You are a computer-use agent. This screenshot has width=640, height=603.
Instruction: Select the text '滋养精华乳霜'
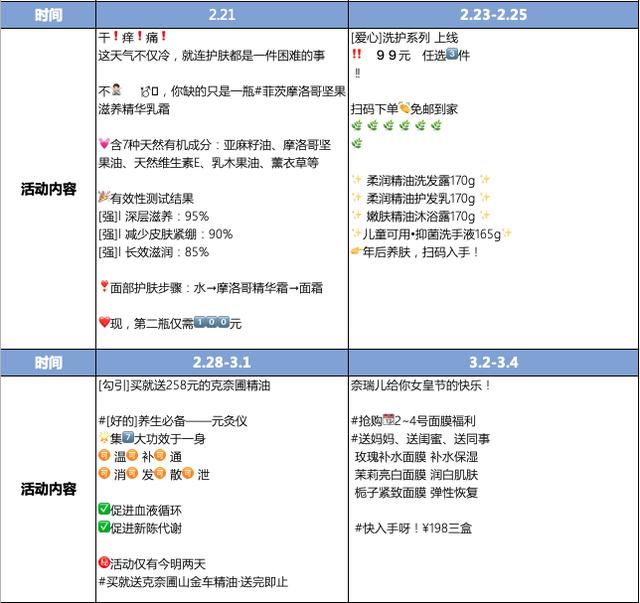[134, 109]
